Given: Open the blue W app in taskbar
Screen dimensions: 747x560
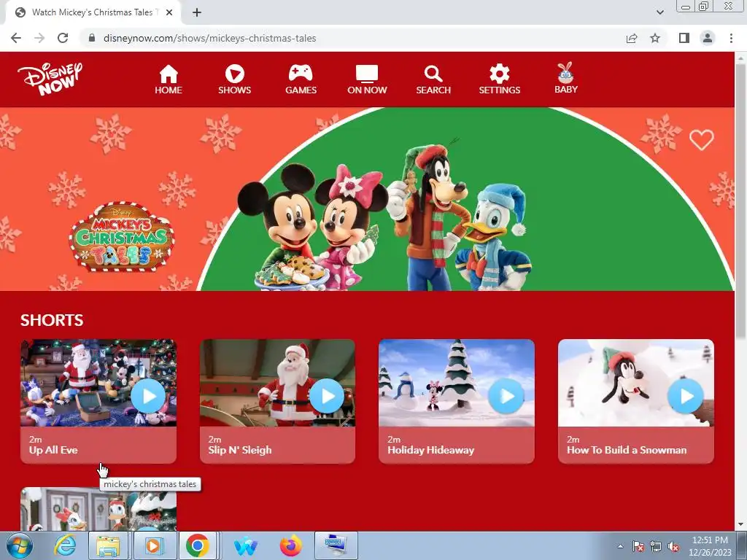Looking at the screenshot, I should tap(245, 547).
